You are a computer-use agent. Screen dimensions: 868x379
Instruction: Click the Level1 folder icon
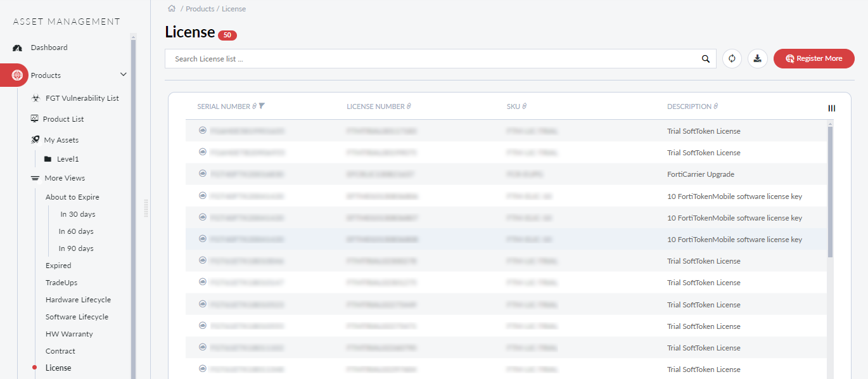click(48, 159)
